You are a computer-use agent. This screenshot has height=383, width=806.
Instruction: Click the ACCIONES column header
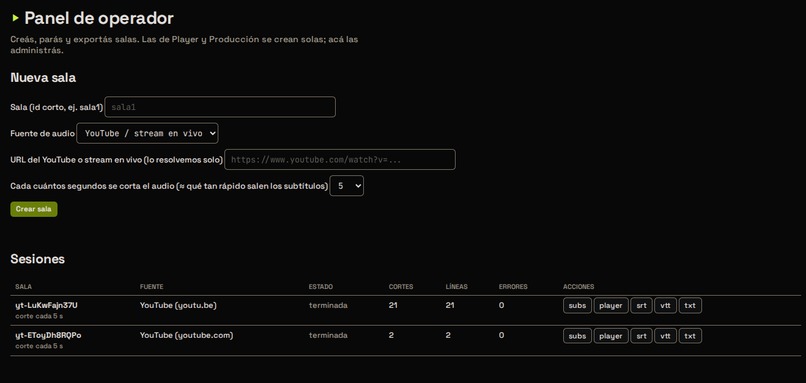[x=578, y=287]
